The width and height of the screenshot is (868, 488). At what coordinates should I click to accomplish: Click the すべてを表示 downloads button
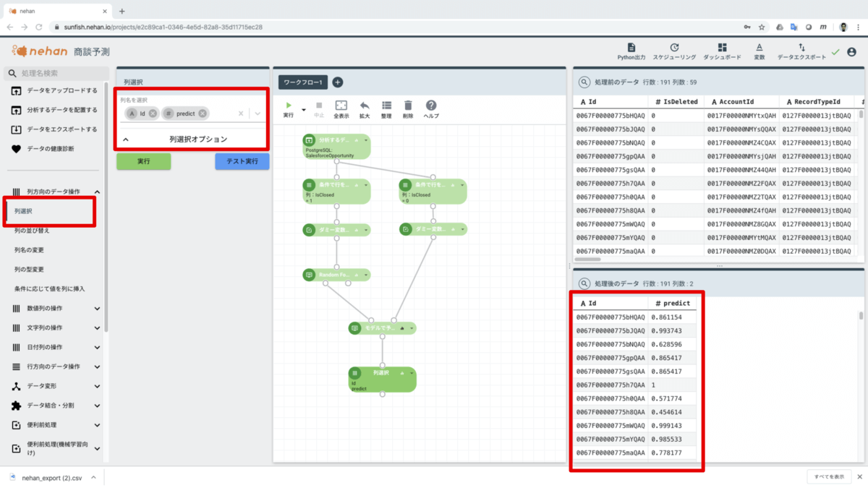click(x=829, y=477)
